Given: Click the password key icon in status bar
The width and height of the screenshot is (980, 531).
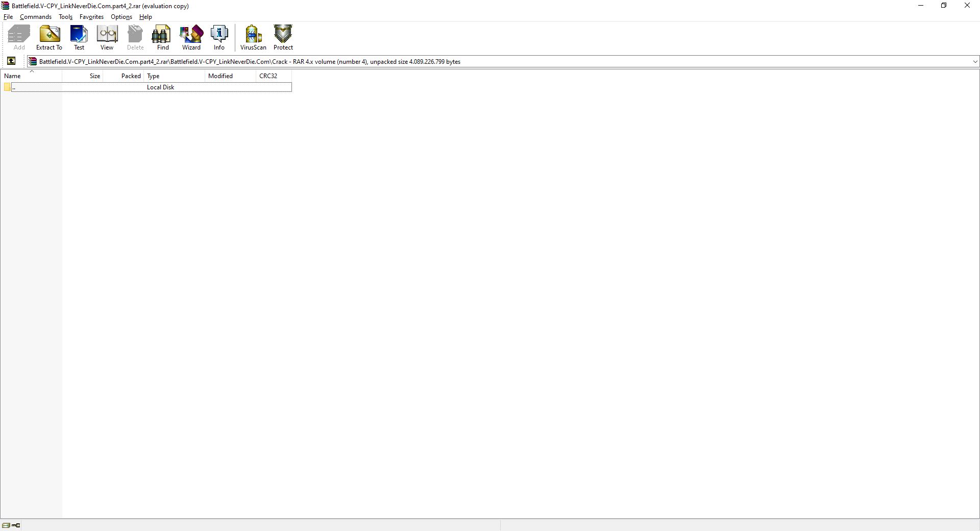Looking at the screenshot, I should coord(16,525).
